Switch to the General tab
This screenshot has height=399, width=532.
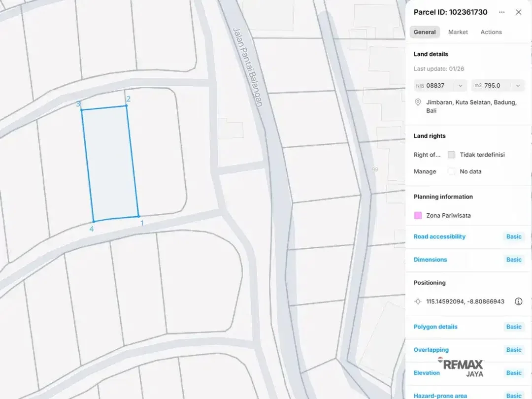[x=425, y=32]
